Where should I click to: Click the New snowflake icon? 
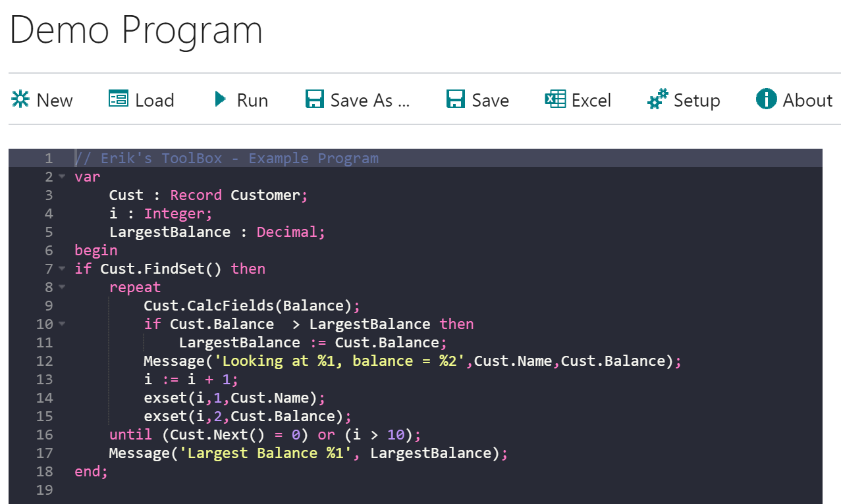pyautogui.click(x=20, y=99)
